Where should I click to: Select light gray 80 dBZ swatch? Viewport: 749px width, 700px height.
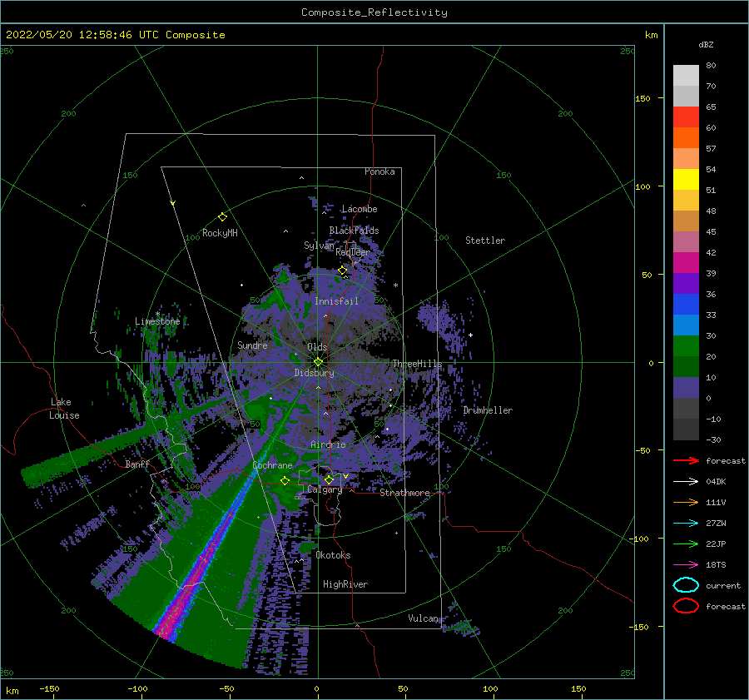(x=686, y=76)
